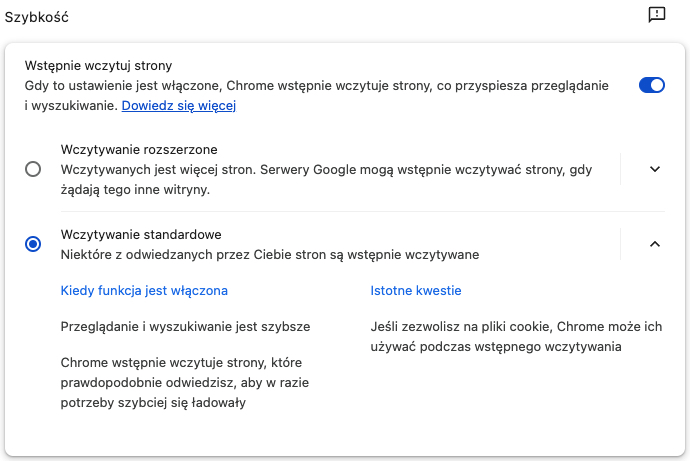Open the Dowiedz się więcej link
The width and height of the screenshot is (690, 461).
coord(178,105)
